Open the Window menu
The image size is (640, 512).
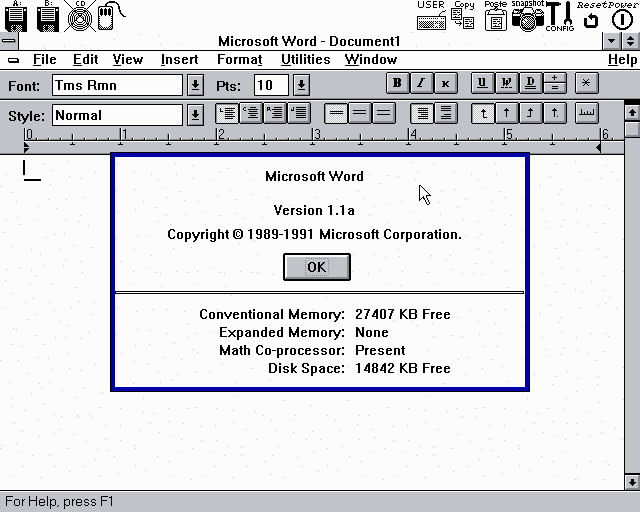[371, 60]
